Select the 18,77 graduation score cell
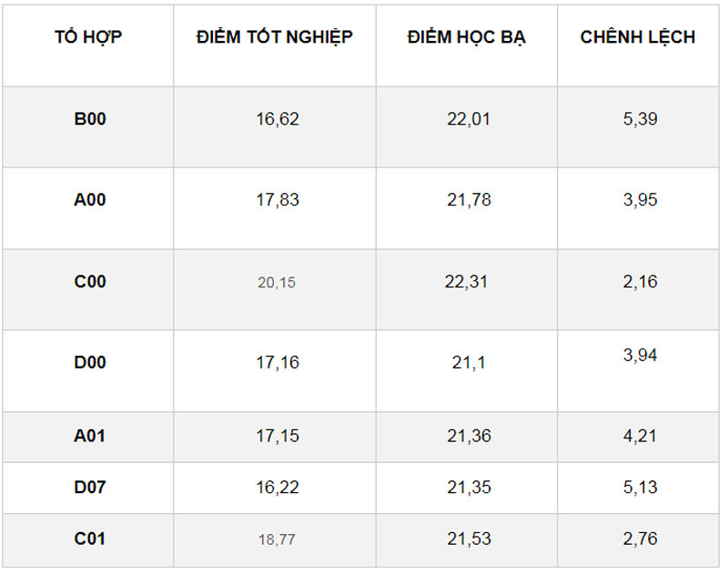Viewport: 728px width, 574px height. click(x=277, y=539)
